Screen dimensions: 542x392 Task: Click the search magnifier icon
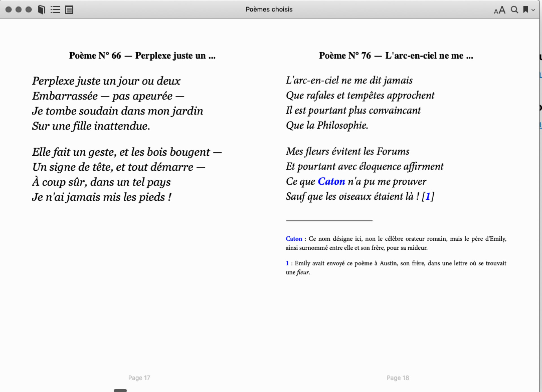click(x=514, y=10)
